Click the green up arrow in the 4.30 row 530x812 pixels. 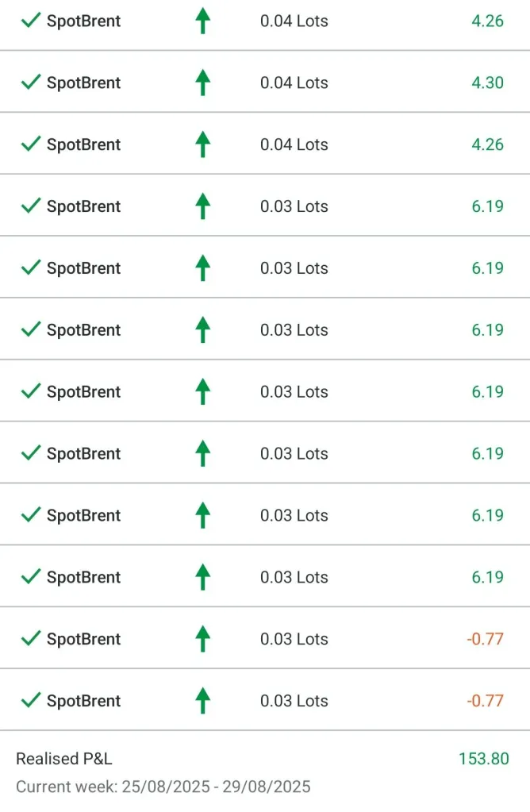(x=202, y=83)
